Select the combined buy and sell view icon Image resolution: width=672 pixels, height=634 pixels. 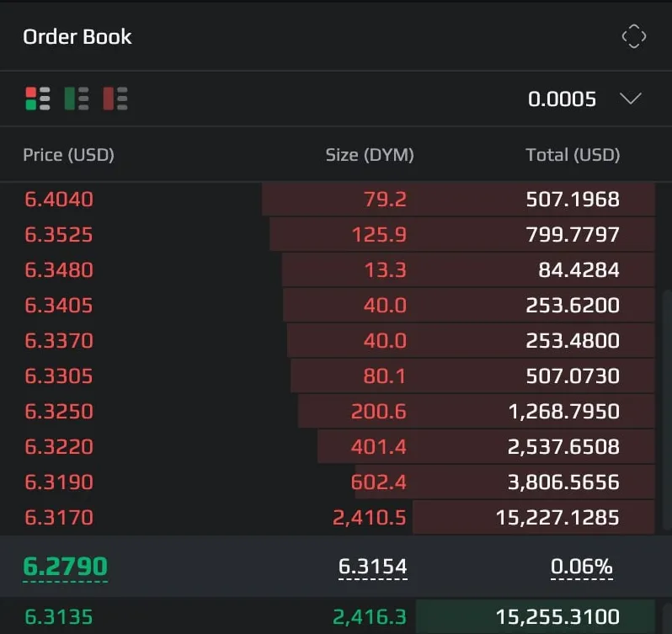(38, 99)
